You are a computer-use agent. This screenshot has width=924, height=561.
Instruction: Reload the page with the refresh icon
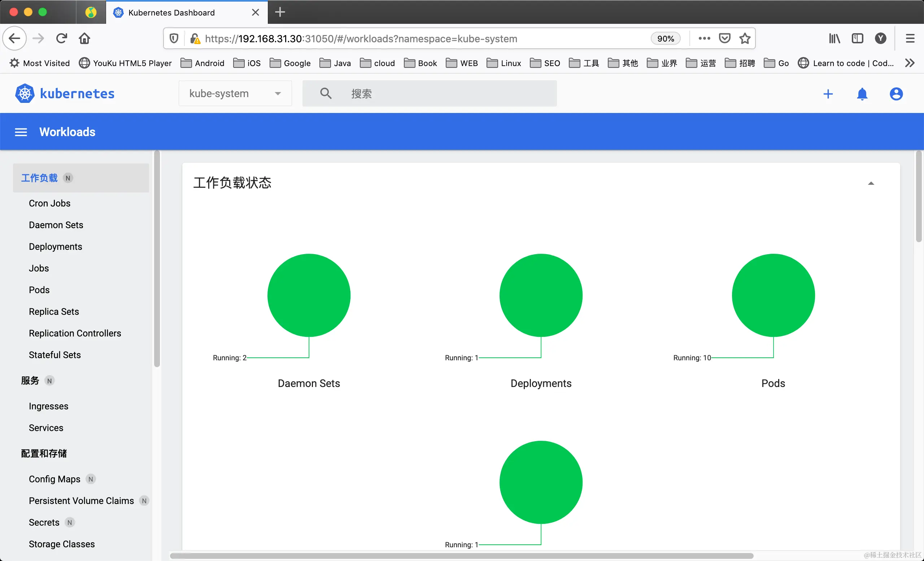click(61, 38)
